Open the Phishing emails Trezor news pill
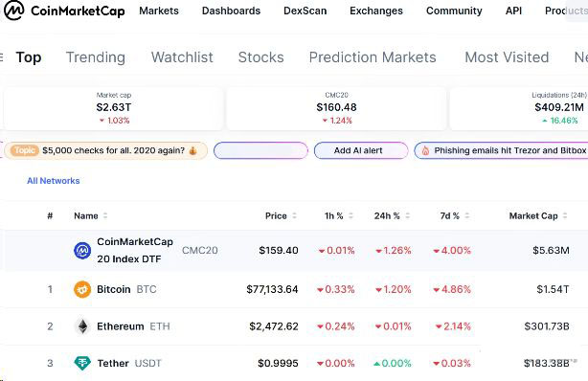 502,150
